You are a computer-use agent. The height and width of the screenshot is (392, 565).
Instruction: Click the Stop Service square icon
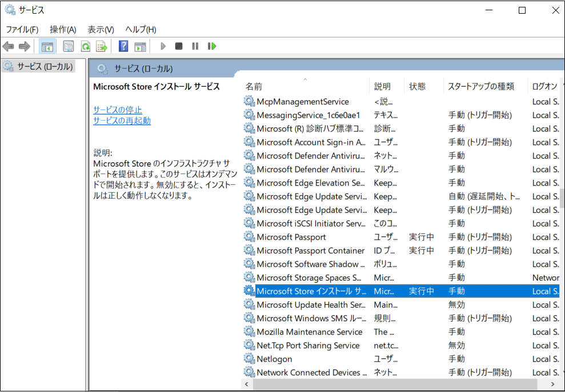(179, 46)
